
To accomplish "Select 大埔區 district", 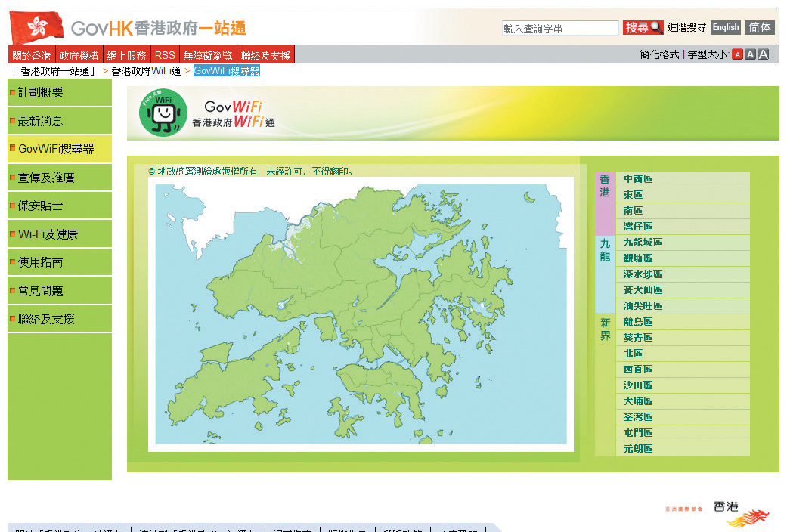I will coord(683,401).
